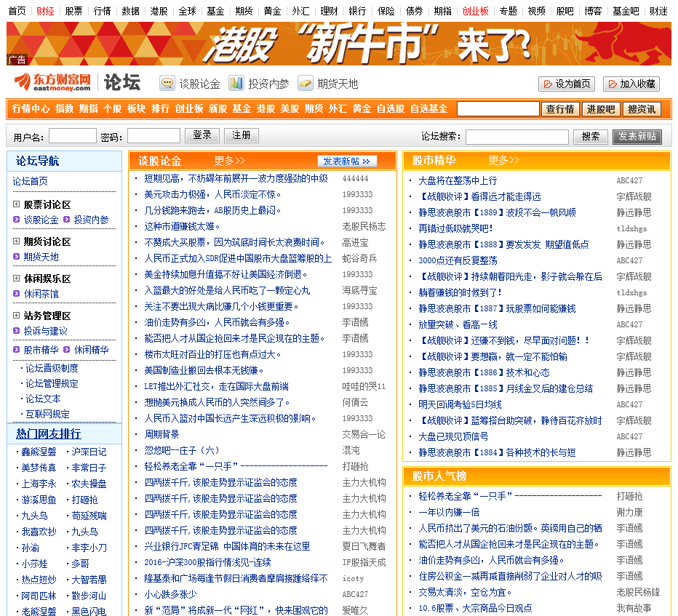
Task: Open the post 一年以内赚一倍
Action: 449,512
